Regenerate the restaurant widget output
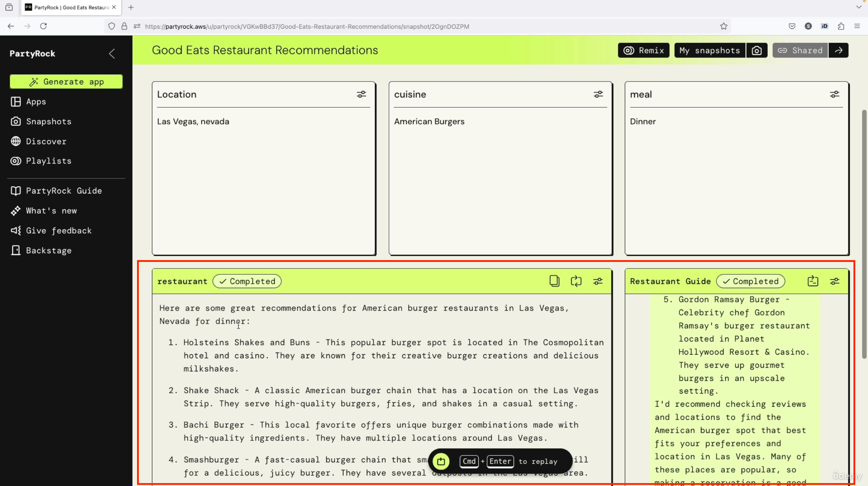The image size is (868, 486). (x=576, y=281)
